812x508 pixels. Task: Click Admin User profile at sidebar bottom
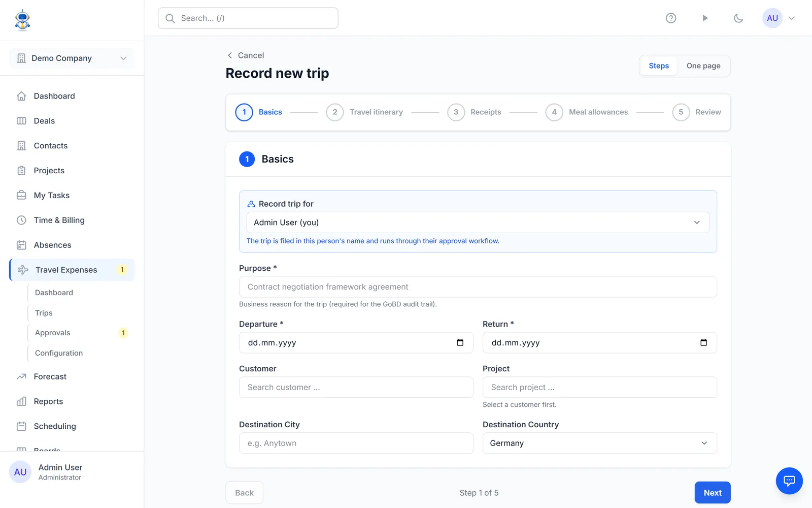point(72,472)
